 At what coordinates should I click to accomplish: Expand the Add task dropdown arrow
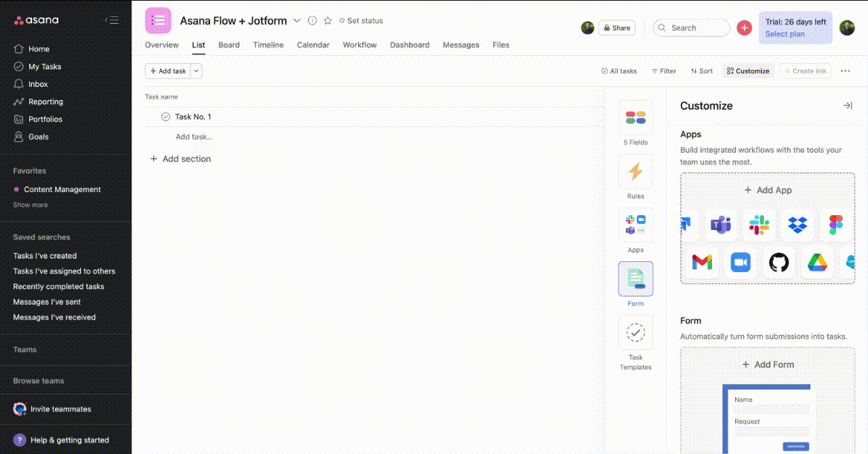coord(197,71)
